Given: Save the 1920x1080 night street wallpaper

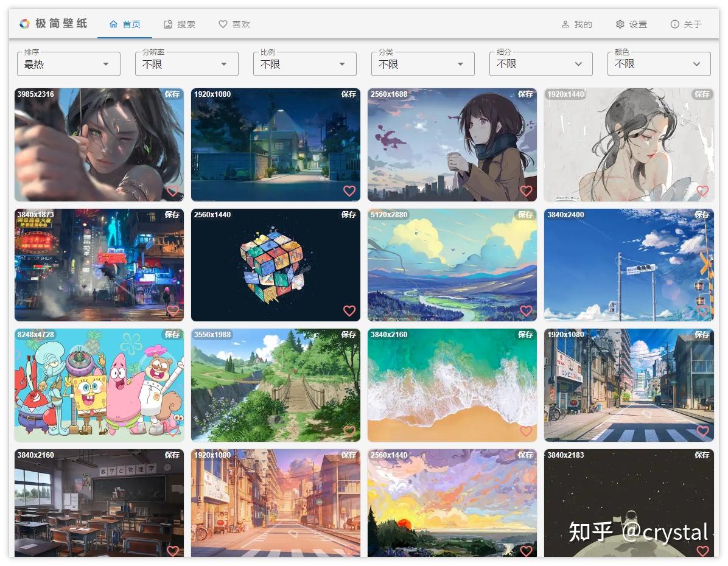Looking at the screenshot, I should coord(349,94).
